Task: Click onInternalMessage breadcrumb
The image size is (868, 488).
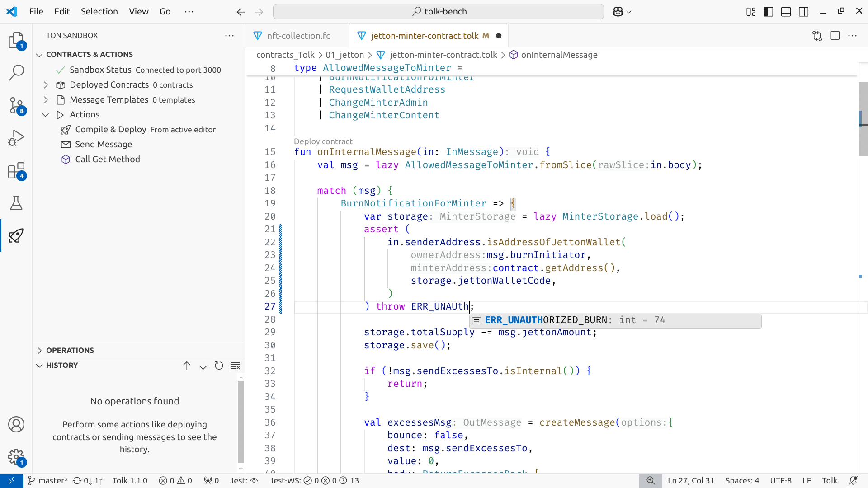Action: click(x=559, y=55)
